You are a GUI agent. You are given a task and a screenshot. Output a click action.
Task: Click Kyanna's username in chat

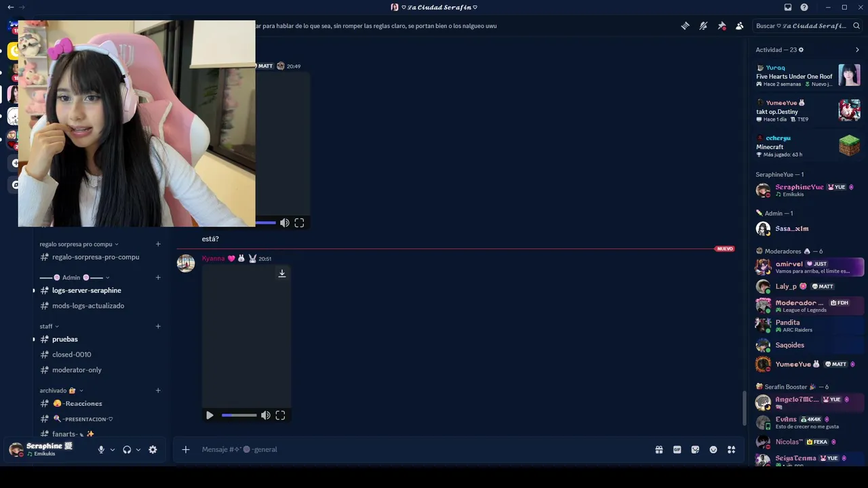213,258
